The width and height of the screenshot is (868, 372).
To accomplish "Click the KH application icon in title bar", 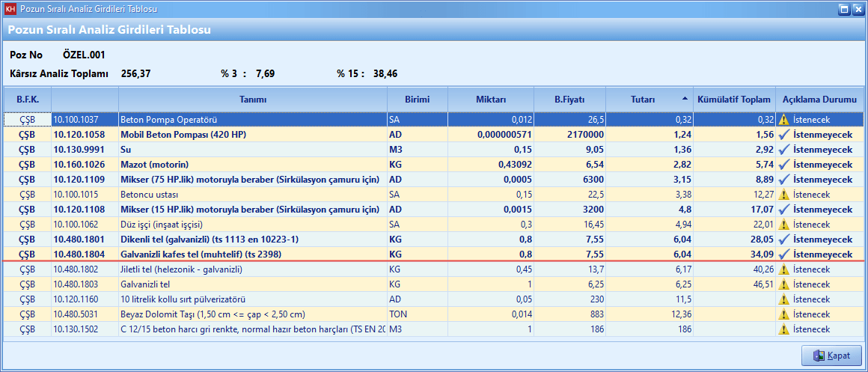I will pos(10,10).
